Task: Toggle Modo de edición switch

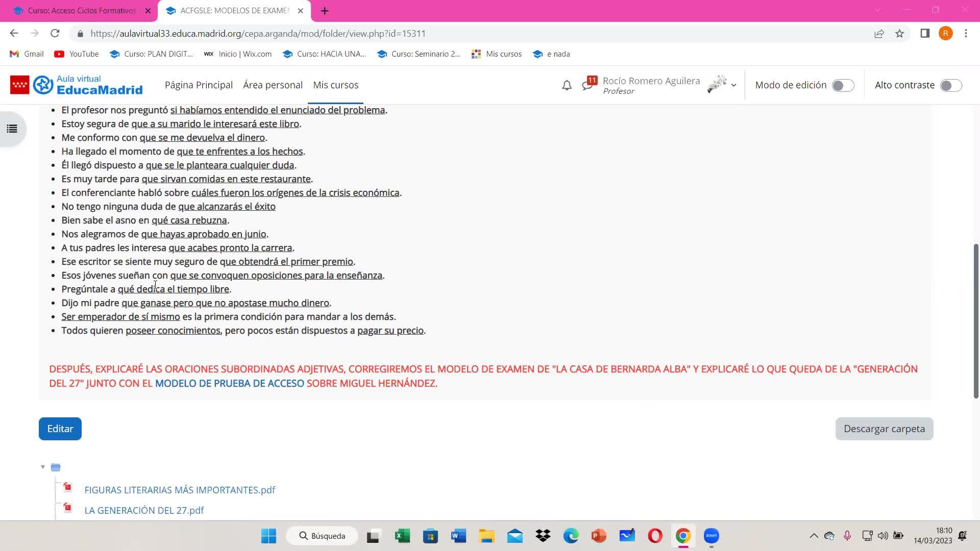Action: click(843, 85)
